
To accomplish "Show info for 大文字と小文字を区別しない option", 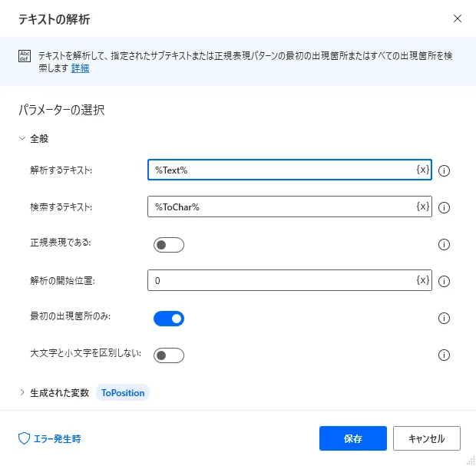I will tap(444, 355).
